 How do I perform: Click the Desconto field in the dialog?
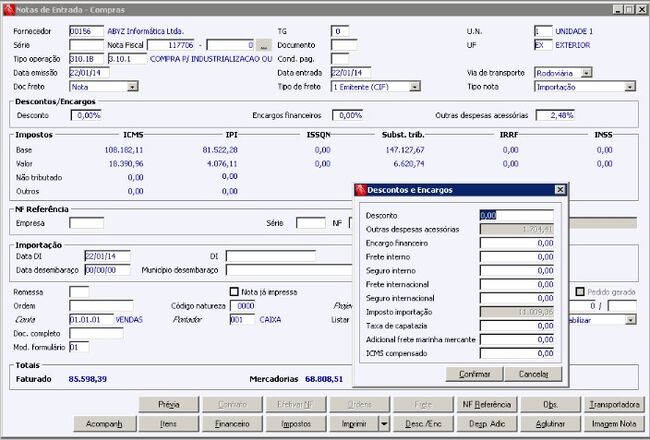(517, 215)
